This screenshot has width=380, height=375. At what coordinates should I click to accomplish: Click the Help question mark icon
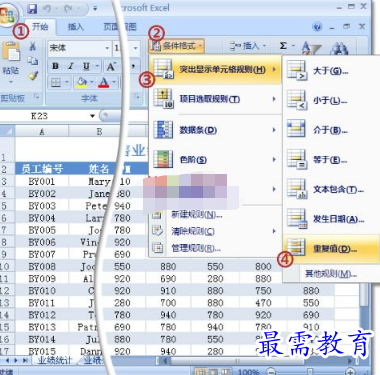[x=317, y=27]
